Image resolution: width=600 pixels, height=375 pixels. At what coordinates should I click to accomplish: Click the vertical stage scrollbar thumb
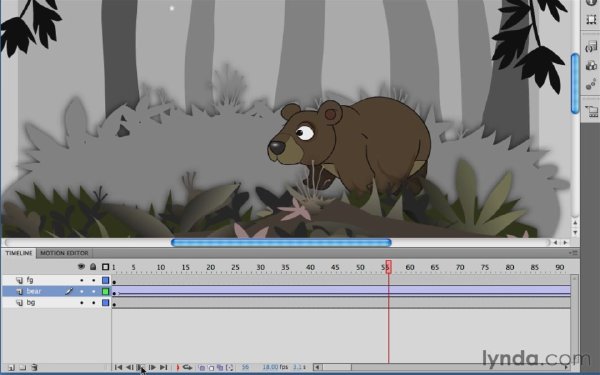point(575,83)
